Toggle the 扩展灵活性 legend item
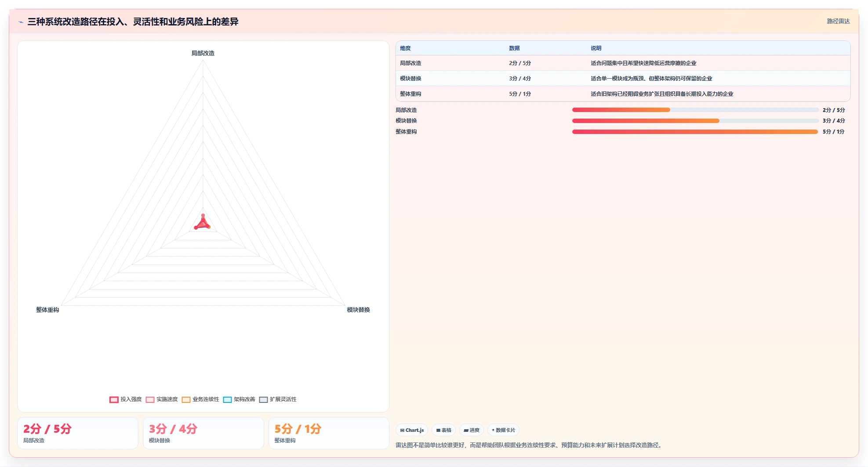 pos(278,399)
